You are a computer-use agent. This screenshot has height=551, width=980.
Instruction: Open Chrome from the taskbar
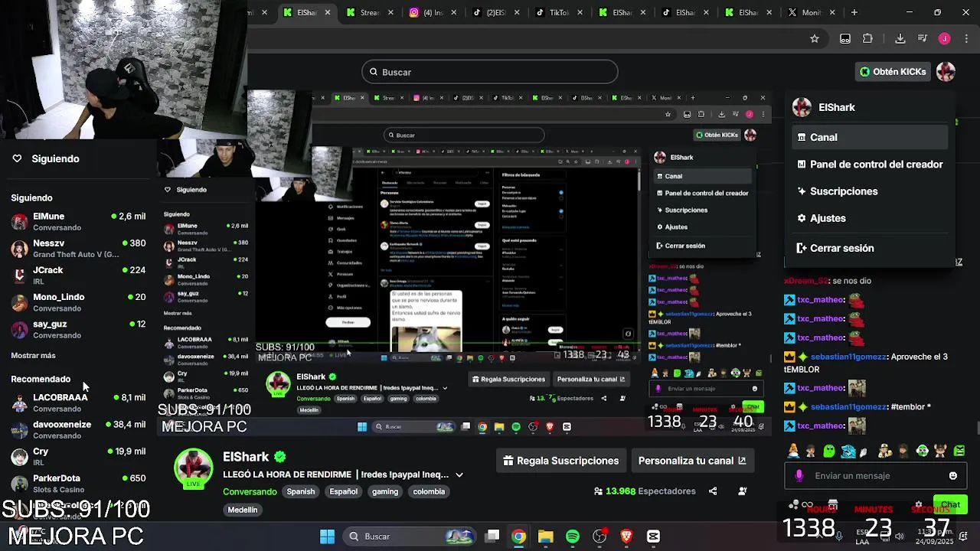point(519,536)
